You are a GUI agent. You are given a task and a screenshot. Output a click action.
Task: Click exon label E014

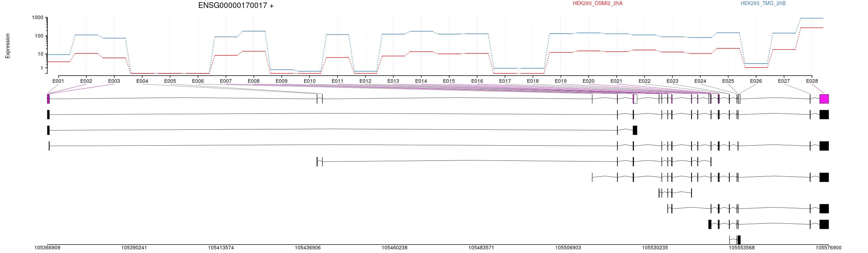coord(421,81)
